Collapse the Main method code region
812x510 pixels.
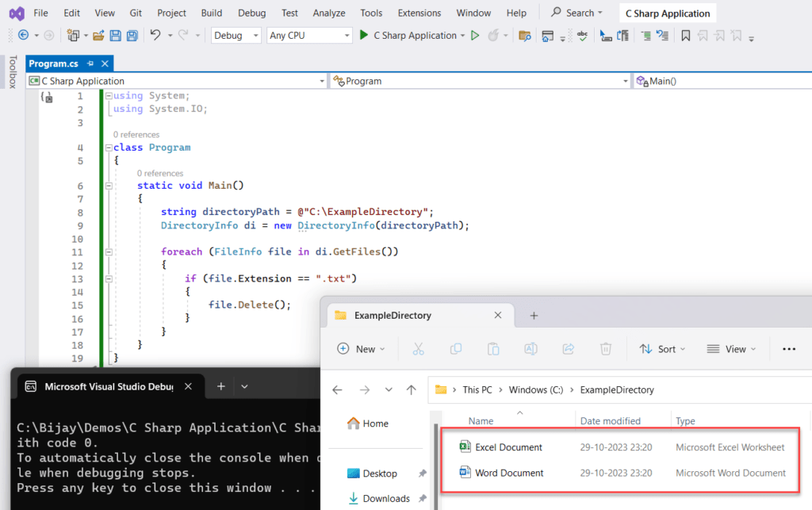pyautogui.click(x=107, y=185)
